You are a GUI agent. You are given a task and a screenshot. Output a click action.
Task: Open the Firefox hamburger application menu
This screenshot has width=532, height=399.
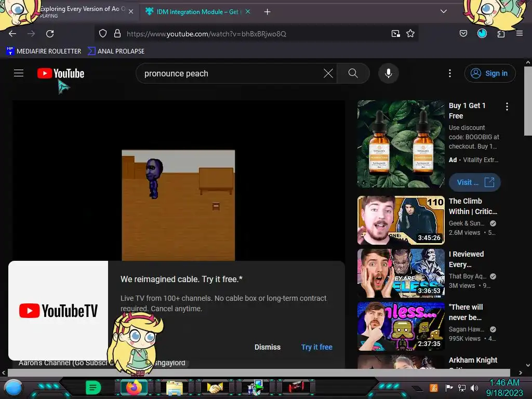520,33
